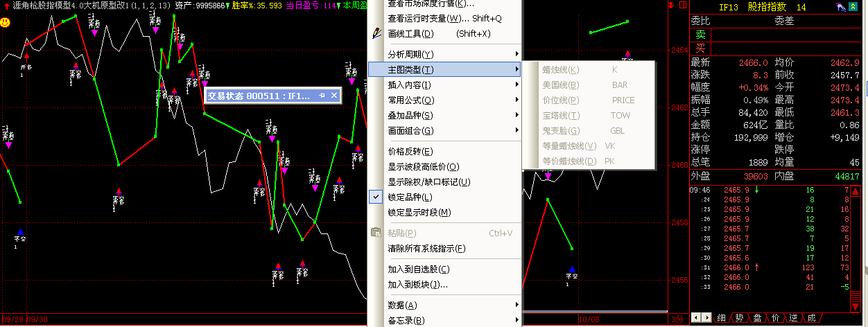Click the 内盘 value 44817

click(847, 177)
